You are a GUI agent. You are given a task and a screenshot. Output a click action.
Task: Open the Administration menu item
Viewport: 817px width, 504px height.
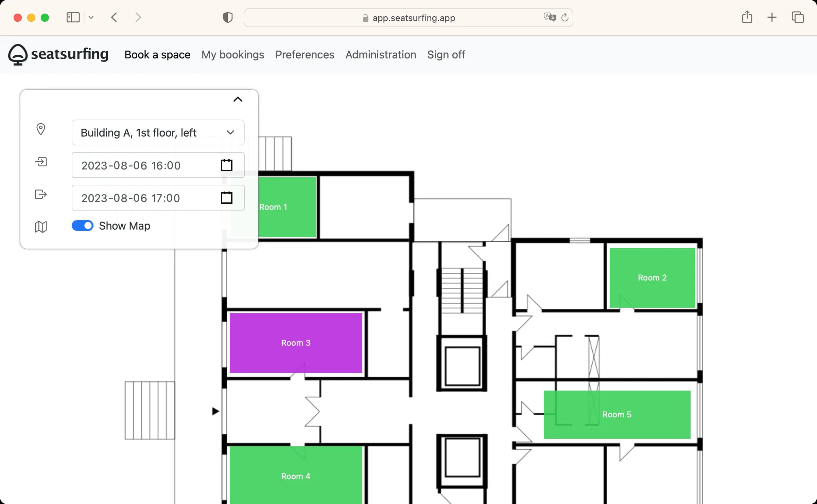click(x=381, y=55)
